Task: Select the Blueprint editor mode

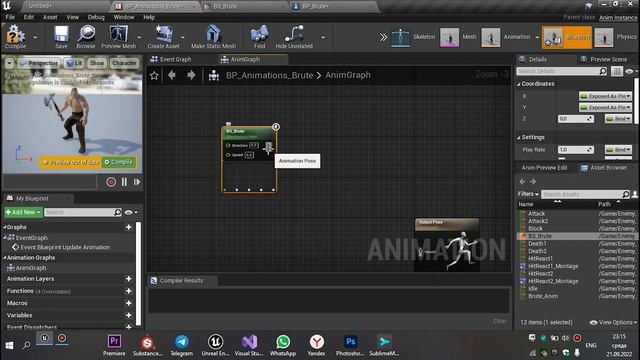Action: pos(567,37)
